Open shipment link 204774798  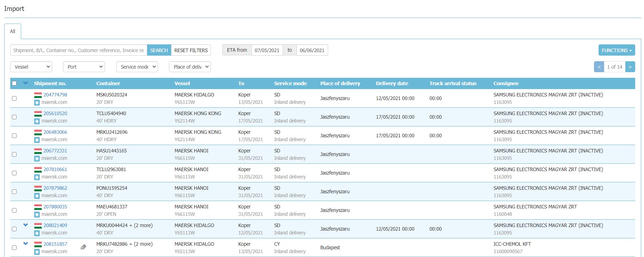click(55, 95)
